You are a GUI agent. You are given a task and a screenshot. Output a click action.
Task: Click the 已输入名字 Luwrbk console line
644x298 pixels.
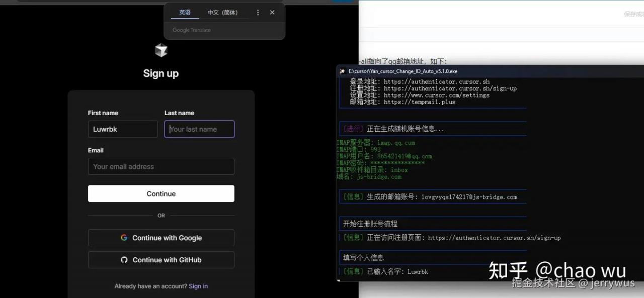click(x=385, y=271)
